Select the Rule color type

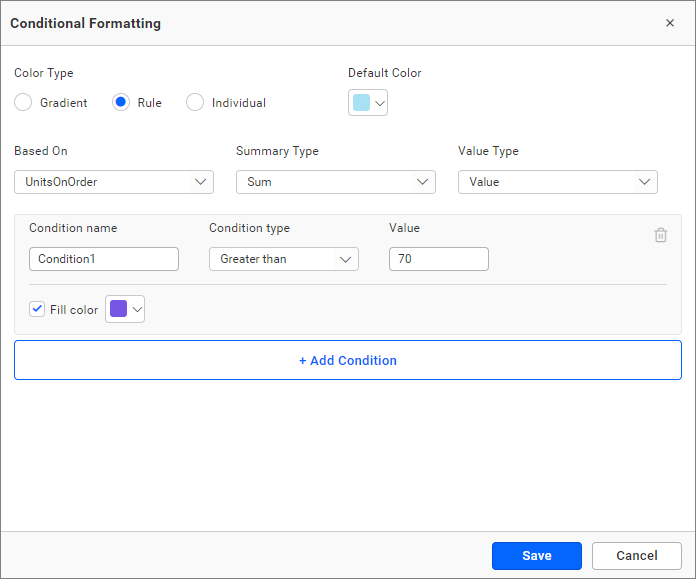121,102
